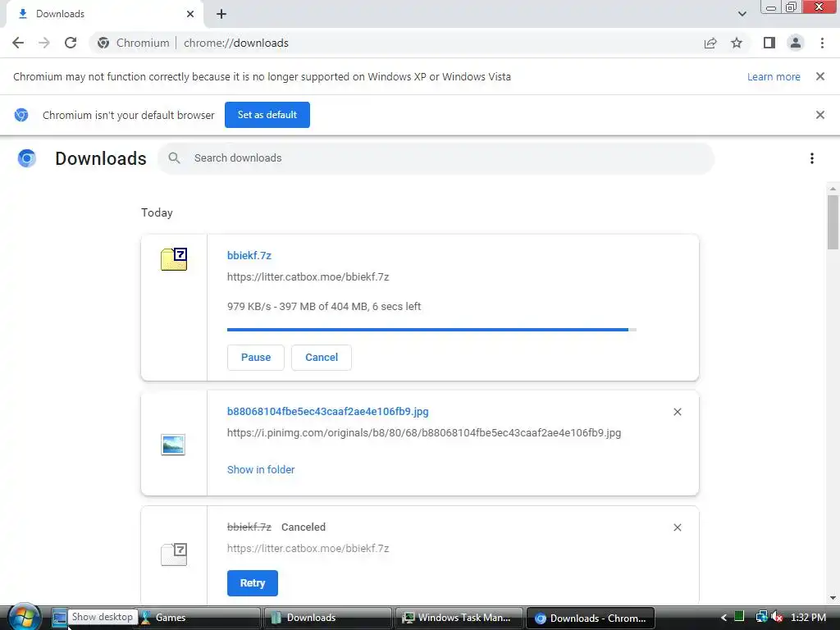Switch to the Games taskbar window
Viewport: 840px width, 630px height.
(x=200, y=618)
